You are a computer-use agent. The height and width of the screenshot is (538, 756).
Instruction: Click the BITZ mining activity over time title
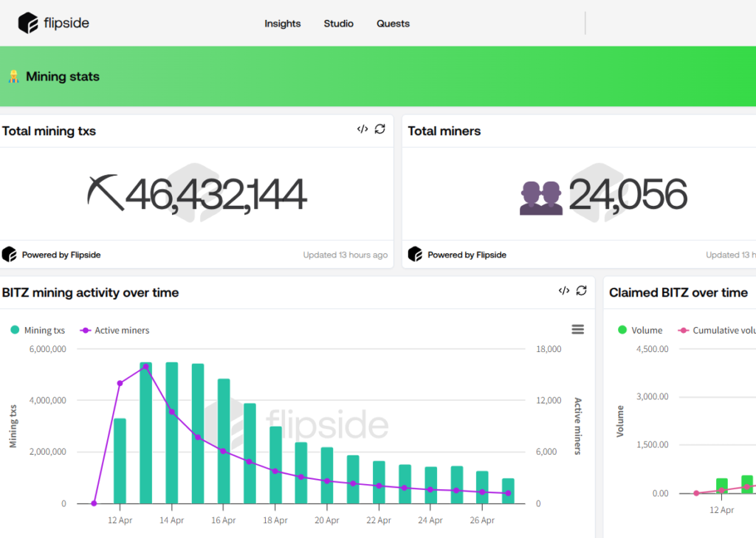coord(91,293)
